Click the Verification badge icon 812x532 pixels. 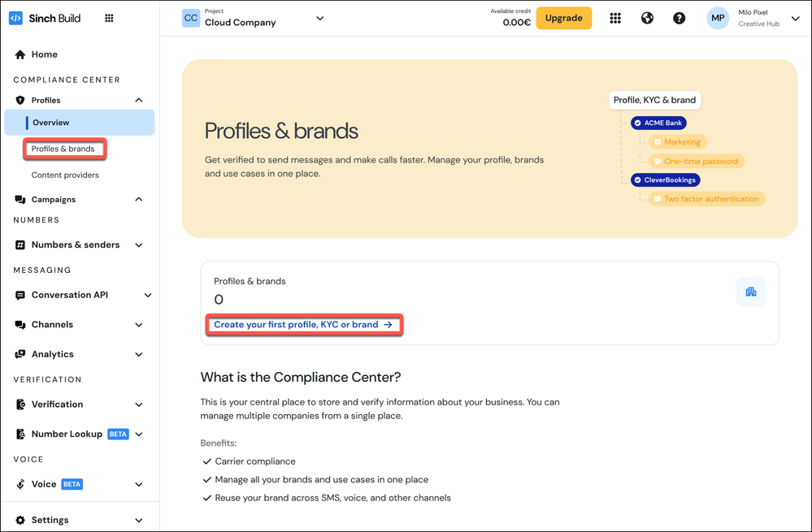(x=20, y=404)
